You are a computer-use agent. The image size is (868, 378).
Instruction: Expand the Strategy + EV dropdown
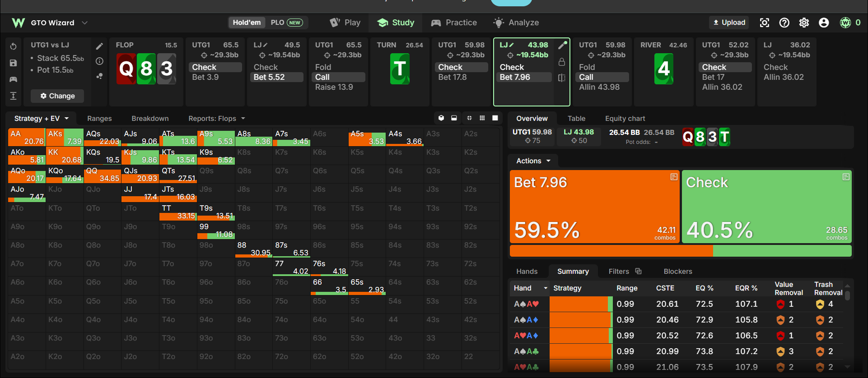41,119
